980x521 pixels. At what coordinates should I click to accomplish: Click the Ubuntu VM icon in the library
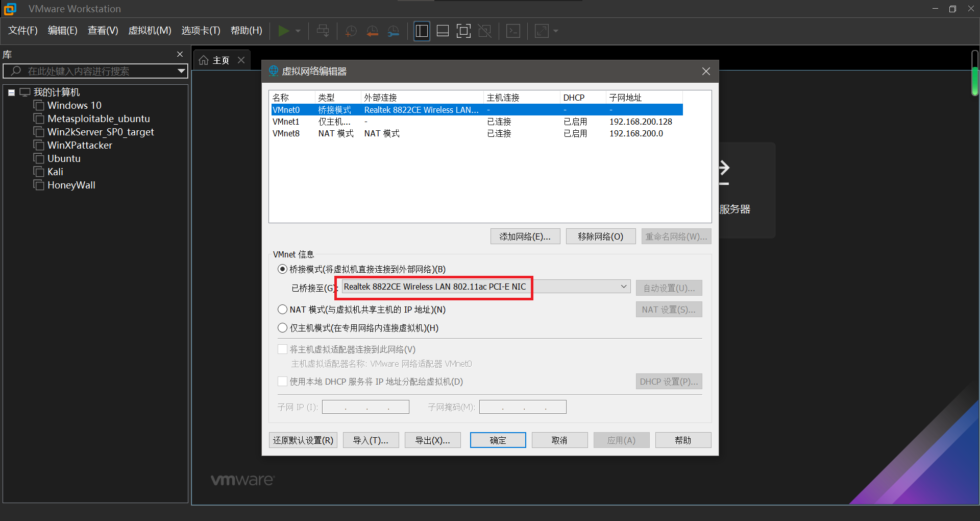[x=39, y=158]
